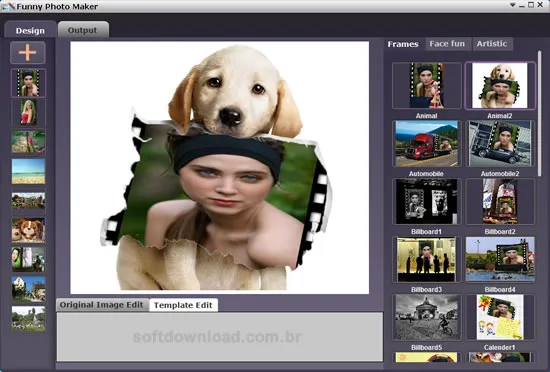This screenshot has width=550, height=372.
Task: Select the Template Edit tab
Action: click(x=183, y=305)
